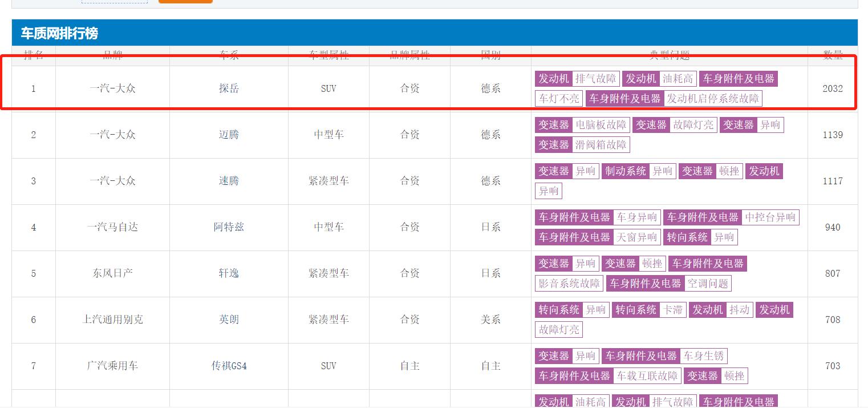The width and height of the screenshot is (868, 408).
Task: Click 阿特兹's 转向系统 异响 tag
Action: 700,237
